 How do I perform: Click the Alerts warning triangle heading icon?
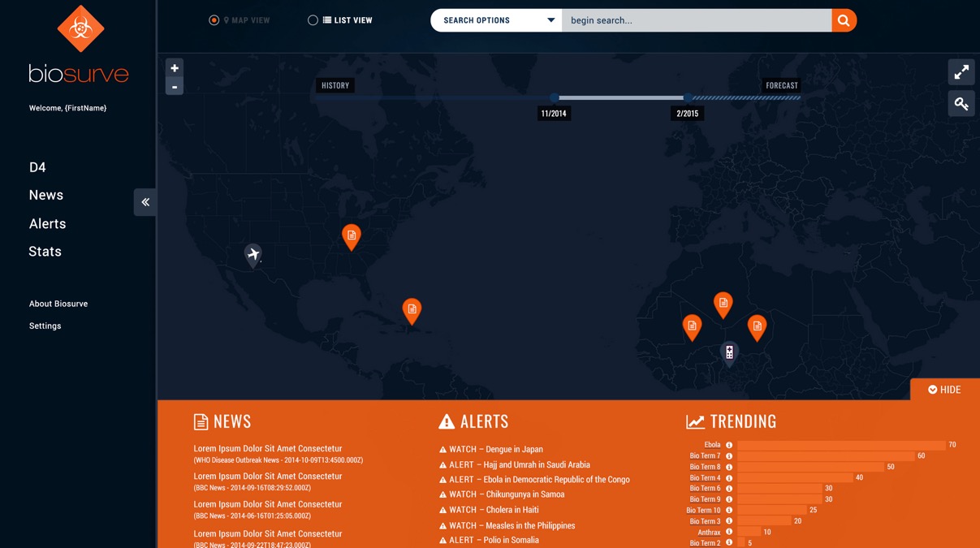pyautogui.click(x=447, y=421)
